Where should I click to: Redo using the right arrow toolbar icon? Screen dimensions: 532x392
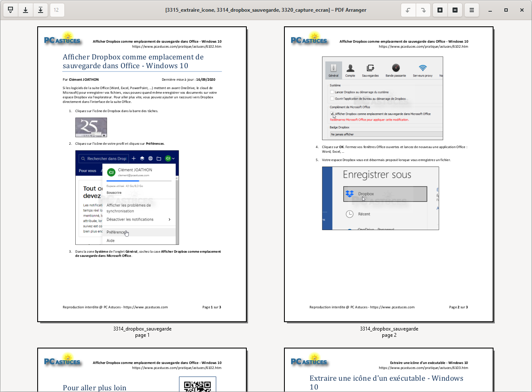tap(423, 10)
